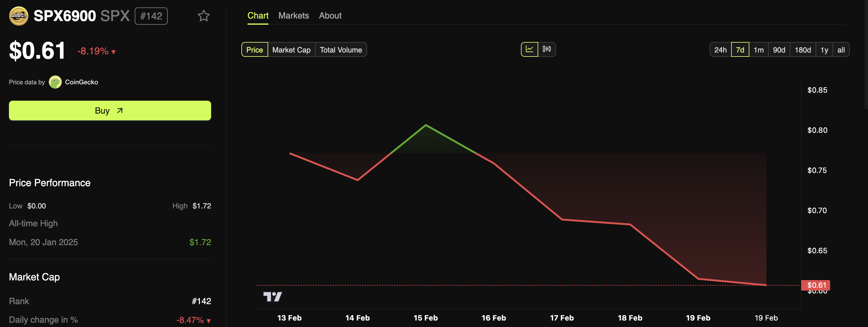The image size is (868, 327).
Task: Set chart range to 90d
Action: (x=779, y=50)
